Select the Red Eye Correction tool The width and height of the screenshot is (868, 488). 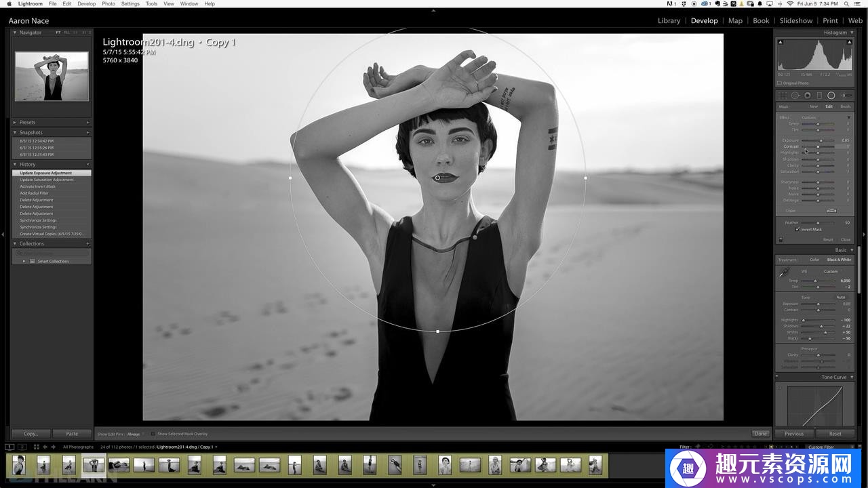(807, 96)
